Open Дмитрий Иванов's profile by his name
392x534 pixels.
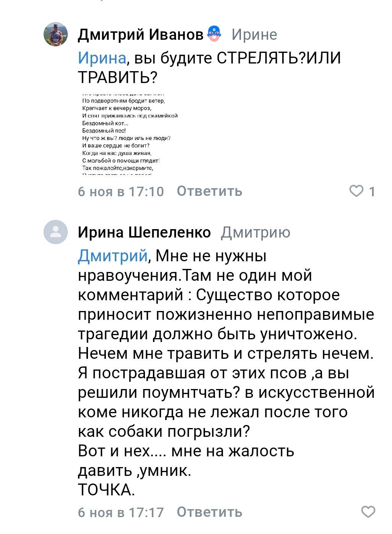(x=141, y=34)
